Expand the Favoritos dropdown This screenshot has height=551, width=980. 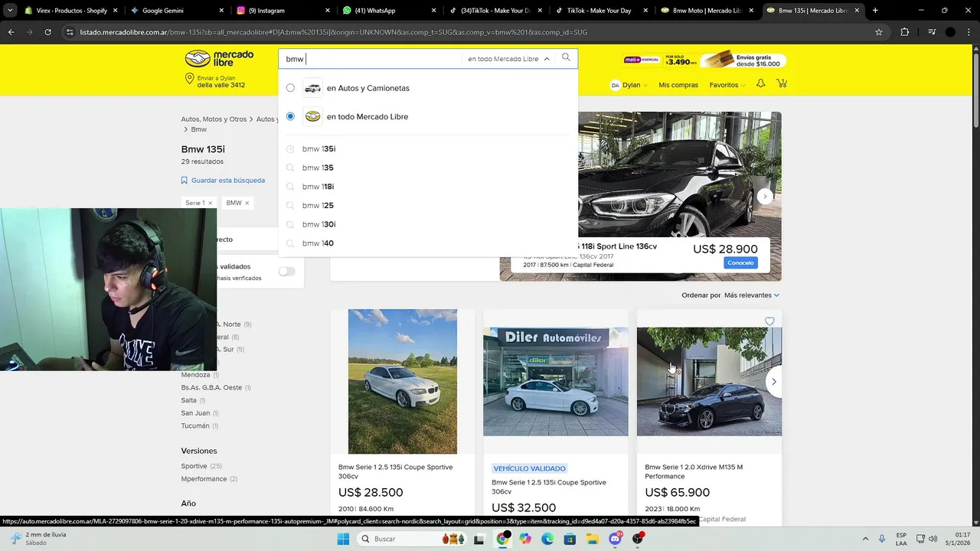pyautogui.click(x=727, y=85)
